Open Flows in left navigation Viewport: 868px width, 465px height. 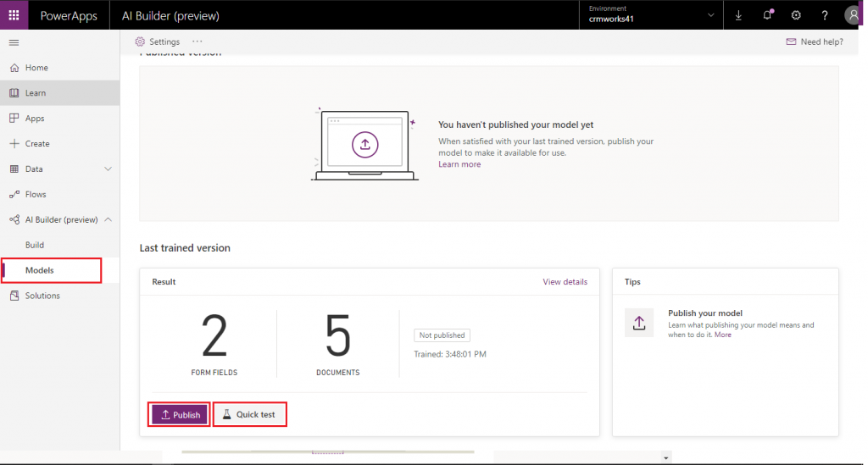(60, 195)
